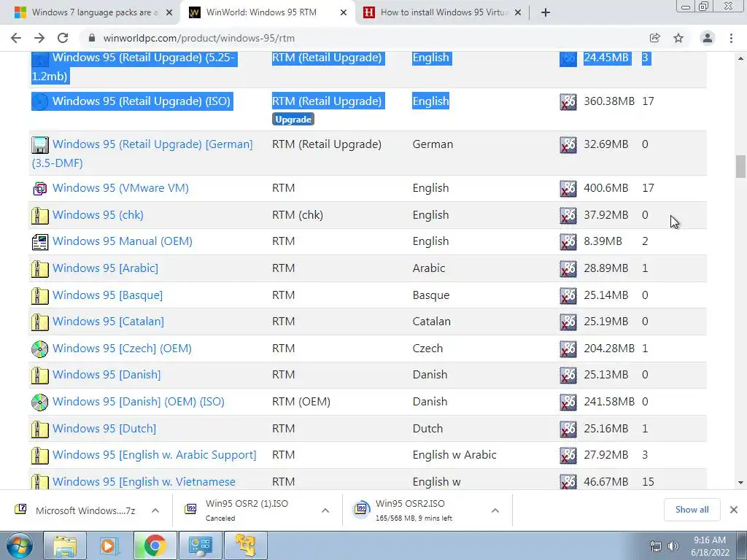Click the 204.28MB size cell
The width and height of the screenshot is (747, 560).
pyautogui.click(x=609, y=349)
